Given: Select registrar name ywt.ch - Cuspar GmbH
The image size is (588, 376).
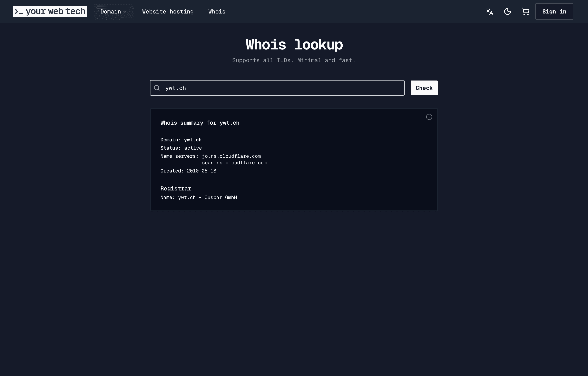Looking at the screenshot, I should point(208,198).
